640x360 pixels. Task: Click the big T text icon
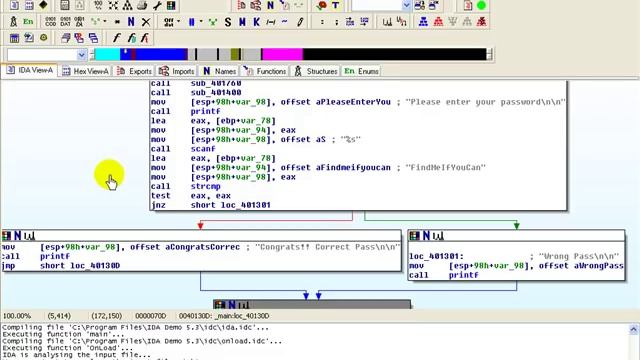336,5
